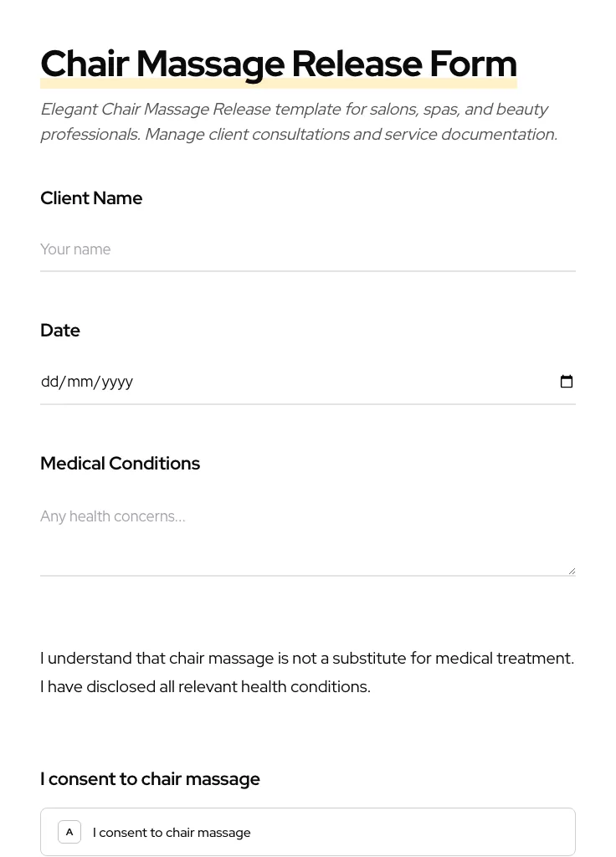
Task: Focus the "Your name" input field
Action: (x=307, y=249)
